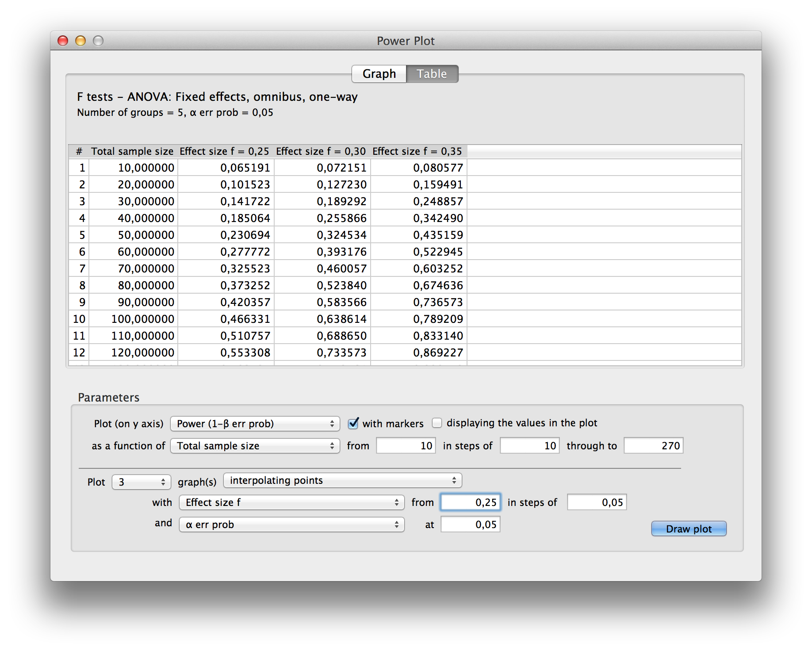Enable 'displaying the values in the plot'

(x=437, y=423)
